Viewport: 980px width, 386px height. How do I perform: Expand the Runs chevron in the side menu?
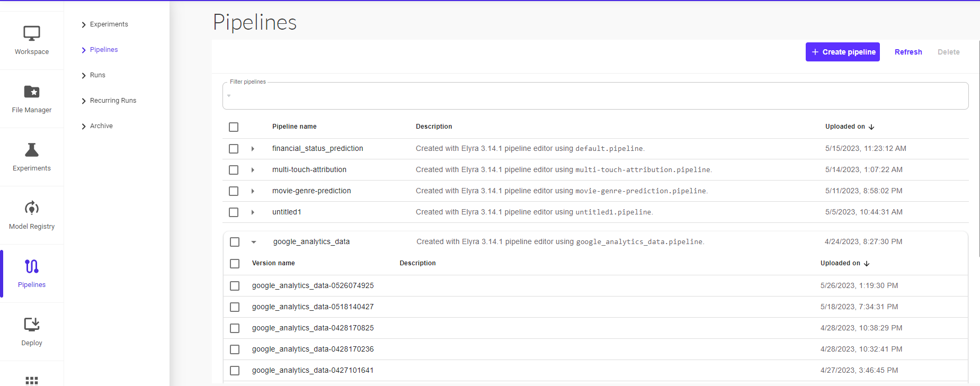coord(84,76)
